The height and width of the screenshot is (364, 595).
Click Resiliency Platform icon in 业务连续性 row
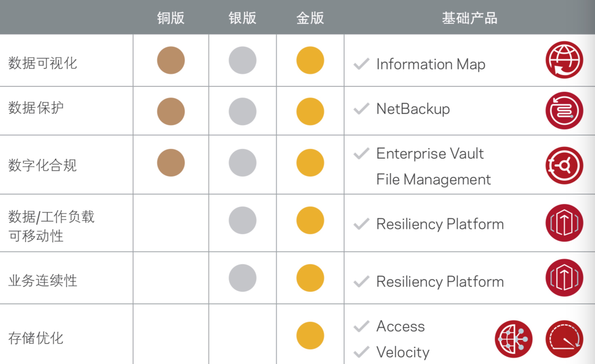coord(564,278)
